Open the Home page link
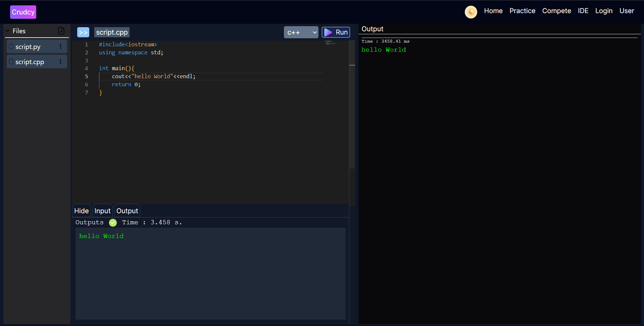 (x=493, y=11)
